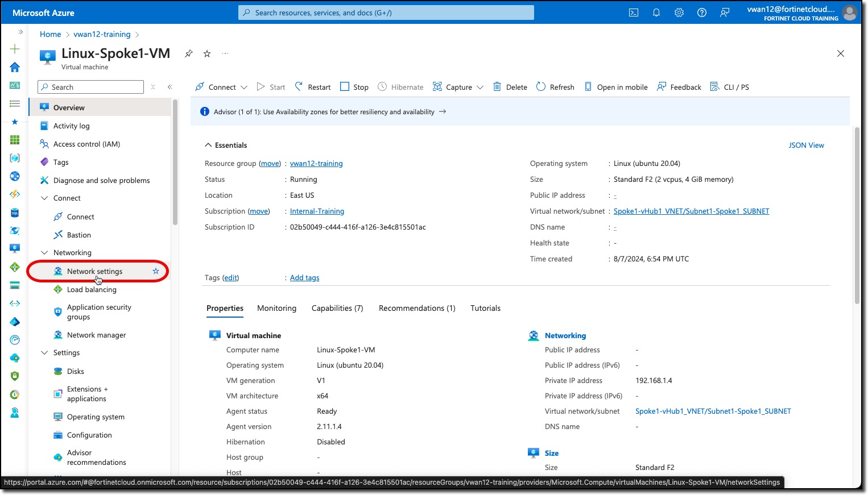The width and height of the screenshot is (868, 495).
Task: Collapse the Connect group in the menu
Action: (x=44, y=198)
